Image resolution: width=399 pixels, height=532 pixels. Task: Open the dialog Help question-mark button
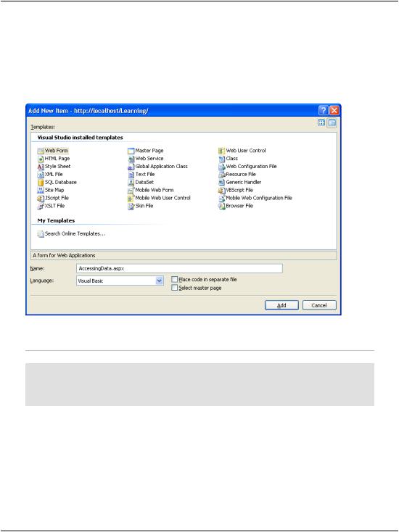pyautogui.click(x=324, y=110)
